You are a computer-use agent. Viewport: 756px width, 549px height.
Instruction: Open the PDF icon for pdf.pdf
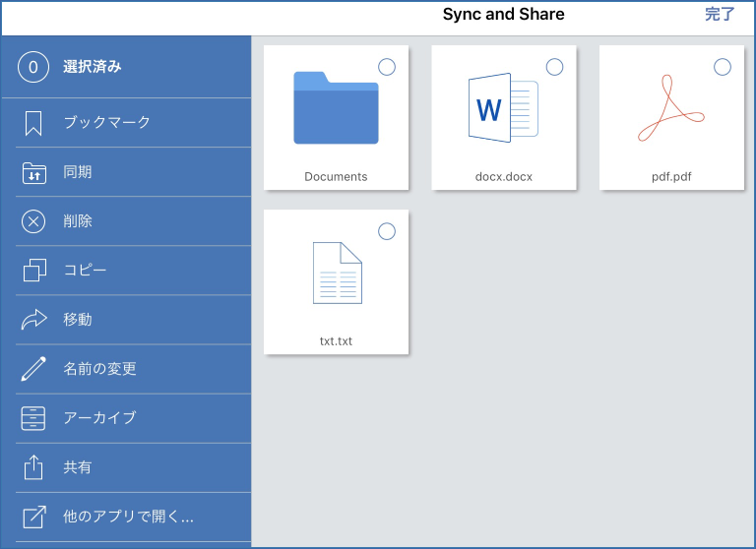tap(670, 108)
